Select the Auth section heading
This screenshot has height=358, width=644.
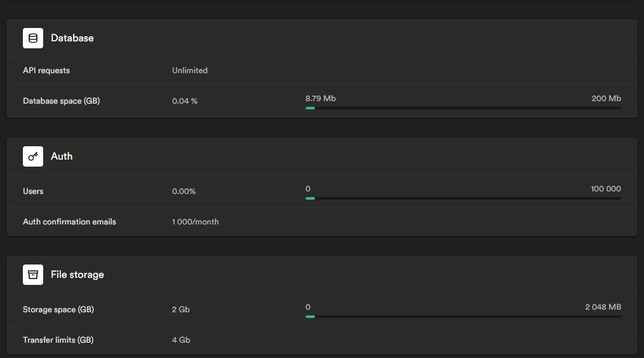tap(62, 156)
